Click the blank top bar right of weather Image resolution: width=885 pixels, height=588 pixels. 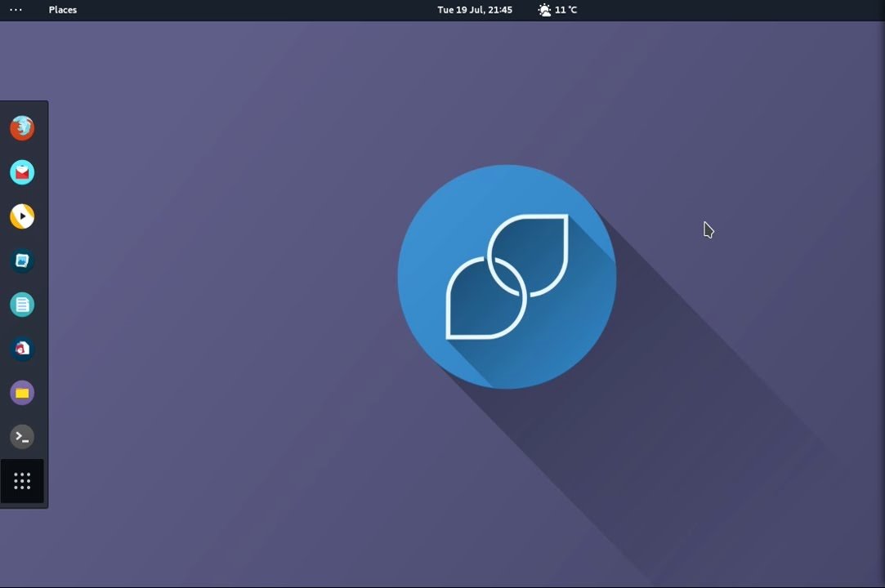pyautogui.click(x=735, y=10)
